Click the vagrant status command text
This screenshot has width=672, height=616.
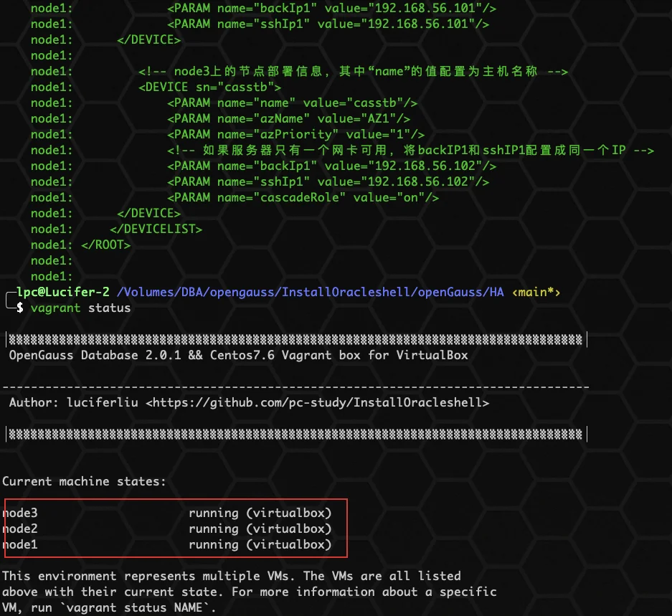pyautogui.click(x=80, y=308)
